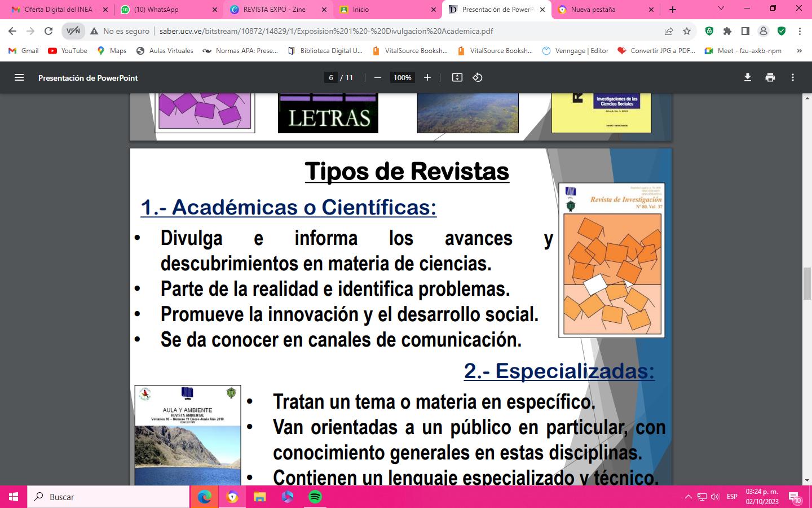Open the Windows Start menu
Image resolution: width=812 pixels, height=508 pixels.
pyautogui.click(x=14, y=497)
